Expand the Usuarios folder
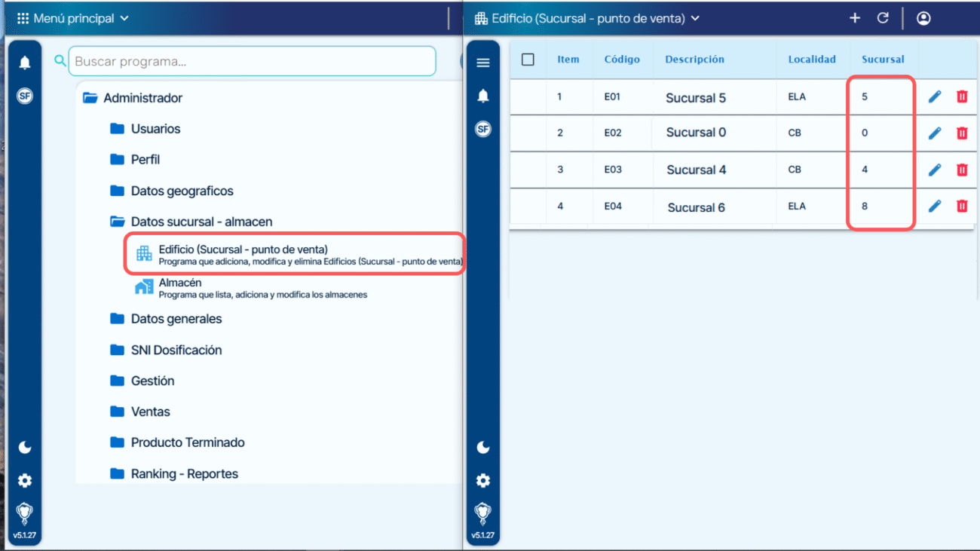 [155, 129]
